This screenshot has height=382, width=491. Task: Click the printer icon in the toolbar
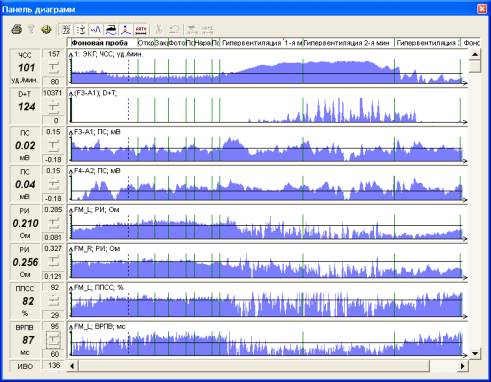coord(17,30)
